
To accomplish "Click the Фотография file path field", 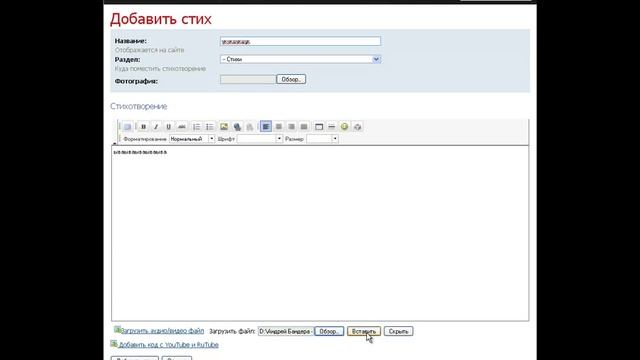I will tap(248, 80).
